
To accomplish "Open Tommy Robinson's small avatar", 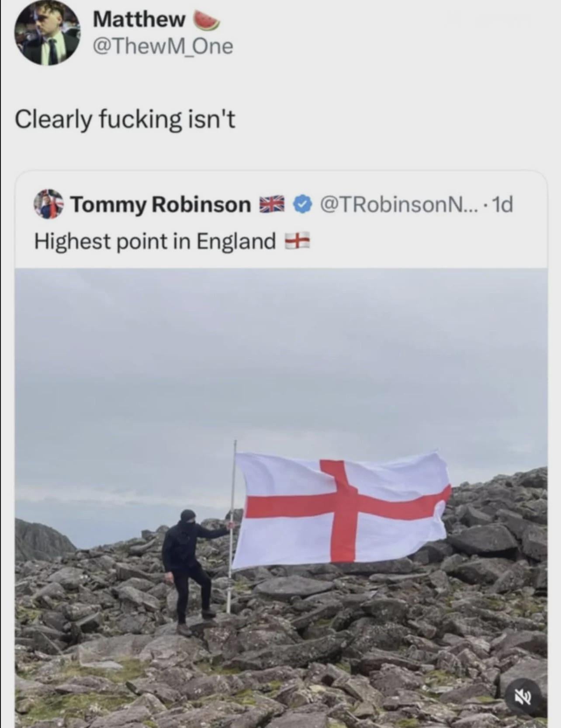I will (x=48, y=204).
